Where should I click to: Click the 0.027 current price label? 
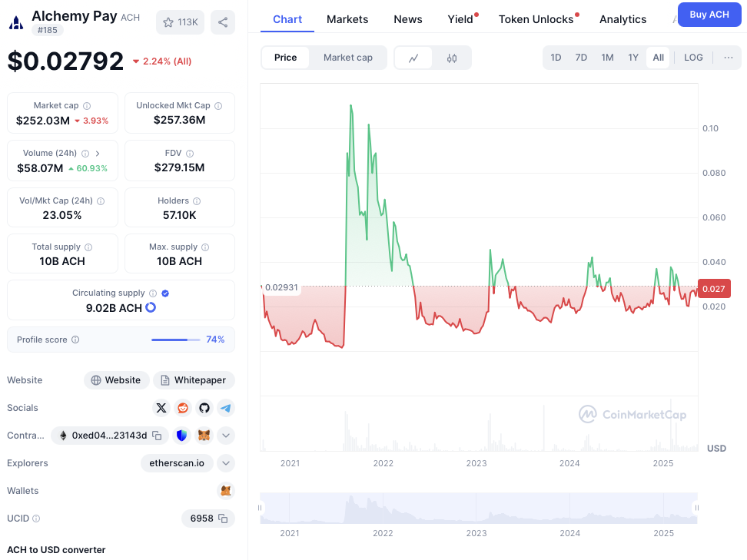pyautogui.click(x=714, y=289)
